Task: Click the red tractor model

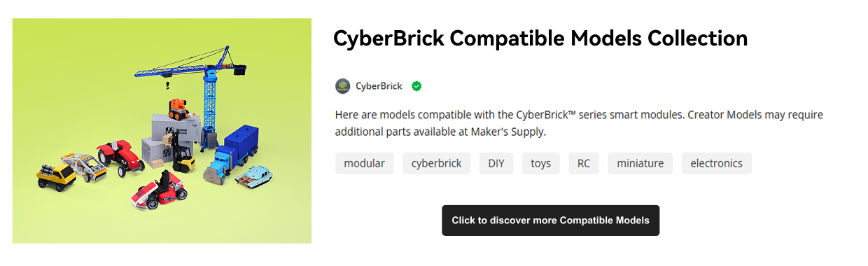Action: pos(120,157)
